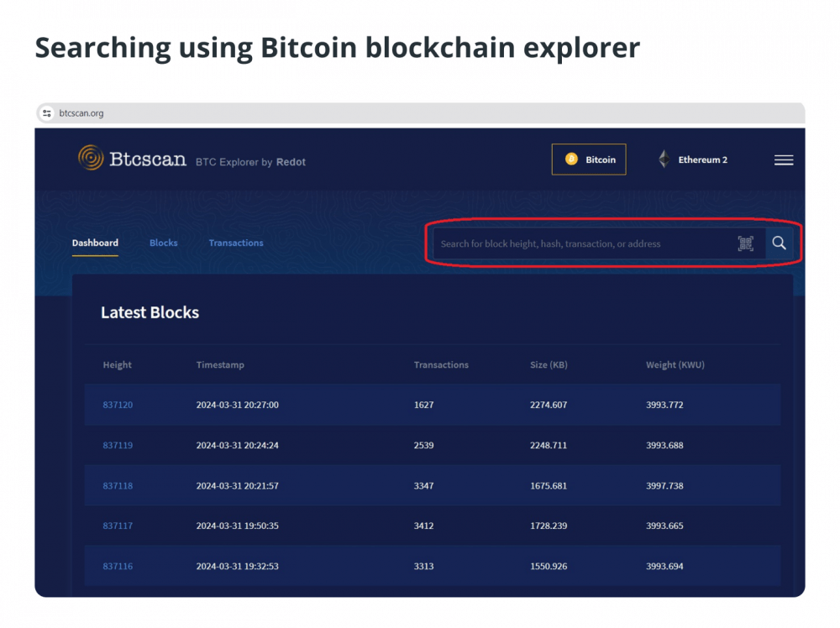The width and height of the screenshot is (840, 628).
Task: Open the Dashboard tab
Action: point(96,243)
